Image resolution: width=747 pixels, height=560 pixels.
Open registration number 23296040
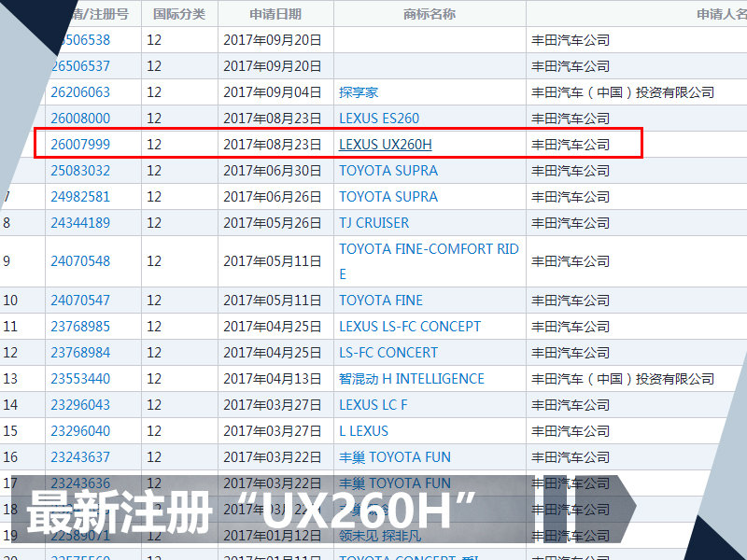[80, 431]
